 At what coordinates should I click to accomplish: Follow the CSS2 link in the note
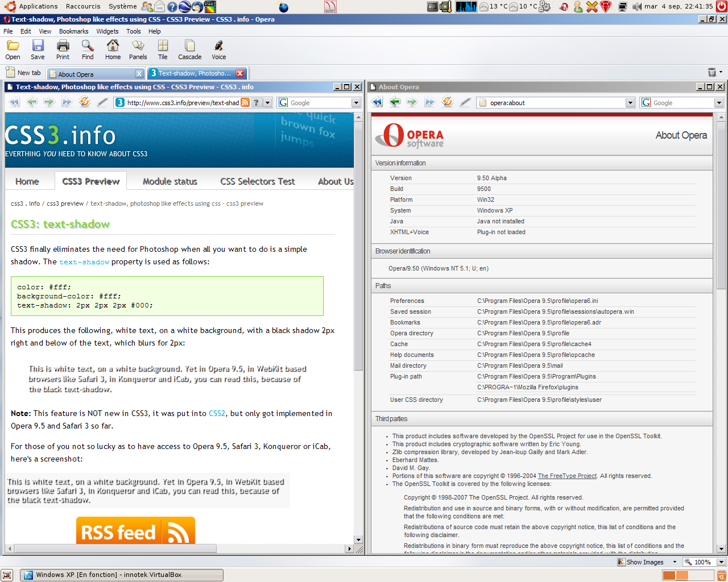click(217, 413)
